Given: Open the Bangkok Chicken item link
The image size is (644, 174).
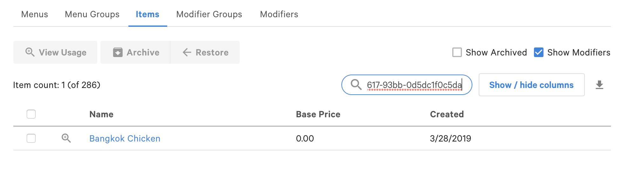Looking at the screenshot, I should pos(125,138).
